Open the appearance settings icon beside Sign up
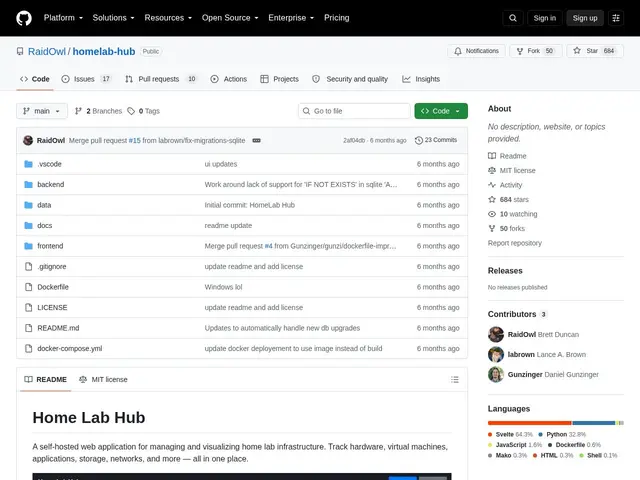 [x=616, y=18]
